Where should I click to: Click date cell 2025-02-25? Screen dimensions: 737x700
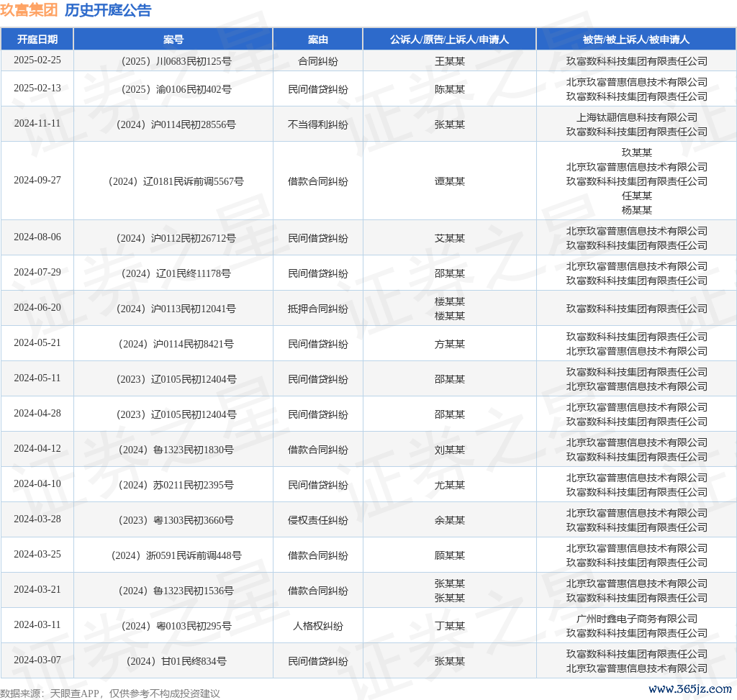[x=37, y=60]
